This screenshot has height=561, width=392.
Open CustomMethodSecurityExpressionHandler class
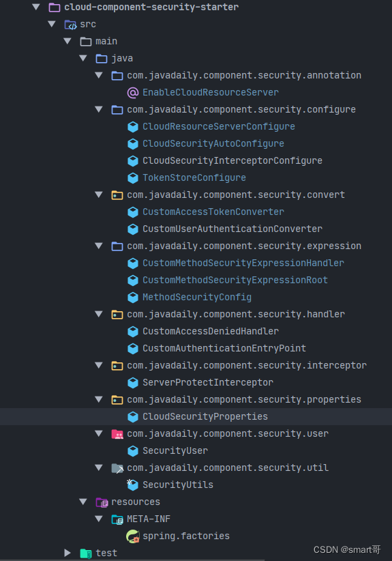(x=243, y=263)
